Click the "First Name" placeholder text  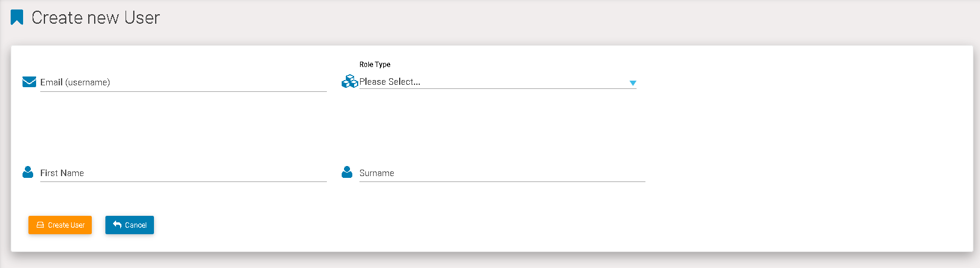tap(62, 173)
